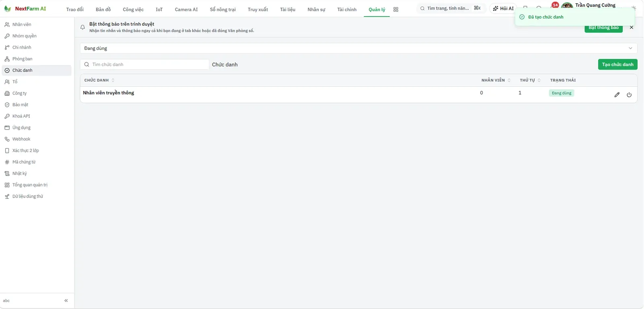Open Nhật ký in the sidebar
Image resolution: width=644 pixels, height=309 pixels.
click(x=37, y=173)
